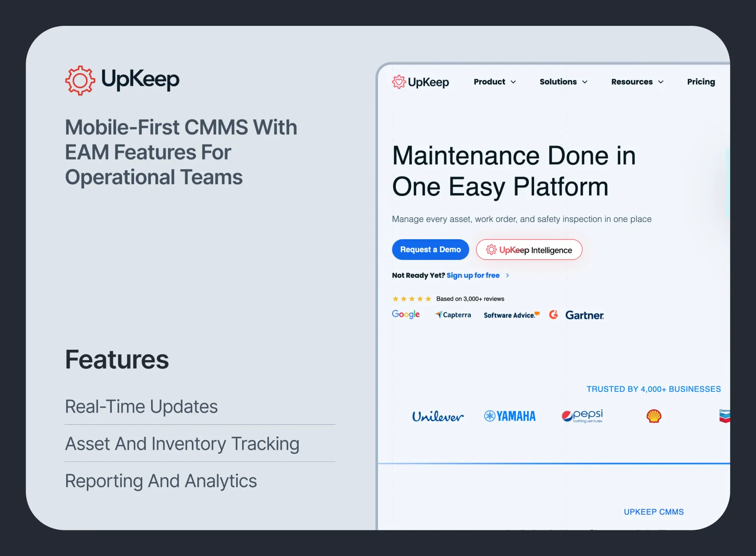Click the Unilever logo
Screen dimensions: 756x556
(x=438, y=416)
